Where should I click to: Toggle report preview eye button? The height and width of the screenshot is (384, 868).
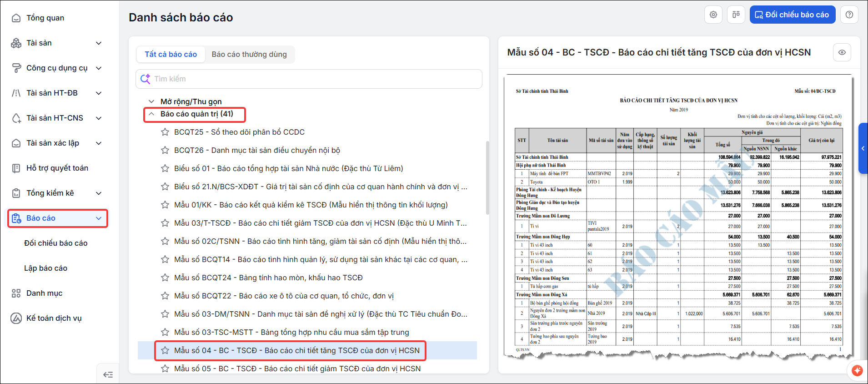coord(842,52)
